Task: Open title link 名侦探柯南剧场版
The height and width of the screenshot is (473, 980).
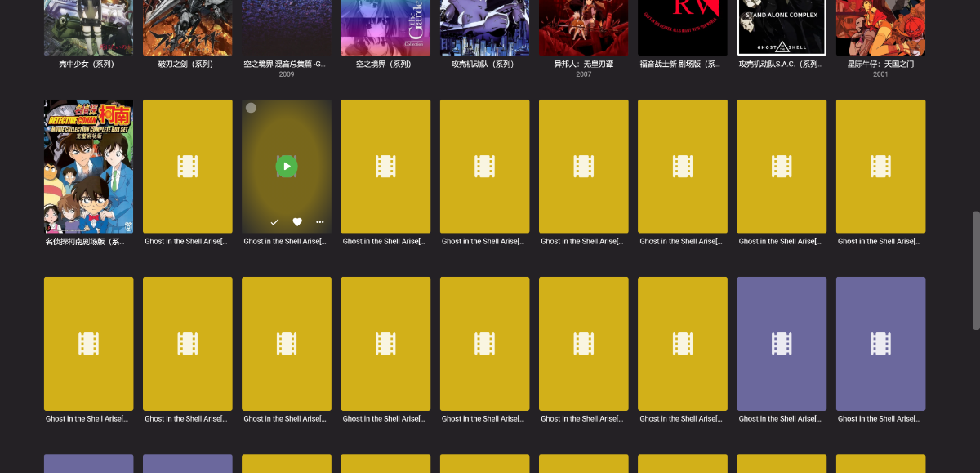Action: [86, 242]
